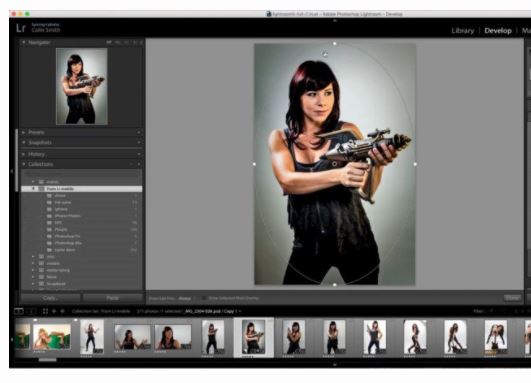Screen dimensions: 531x383
Task: Click the go-back arrow in filmstrip bar
Action: point(54,311)
